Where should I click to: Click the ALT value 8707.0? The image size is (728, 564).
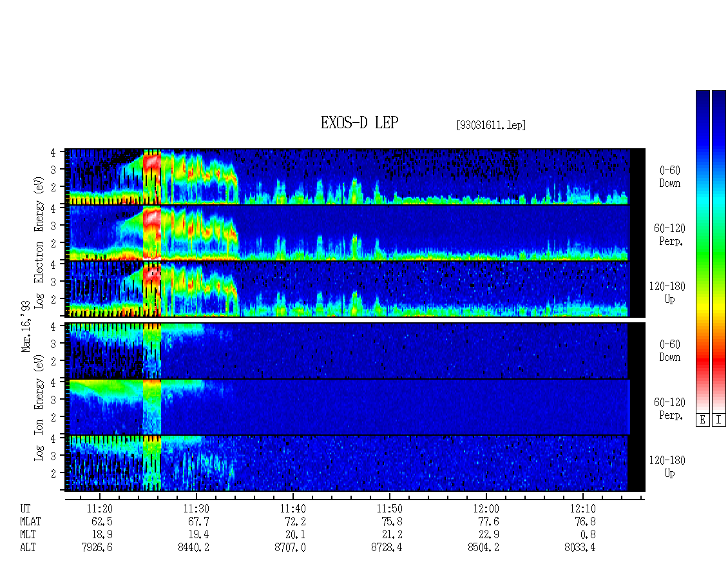coord(290,548)
